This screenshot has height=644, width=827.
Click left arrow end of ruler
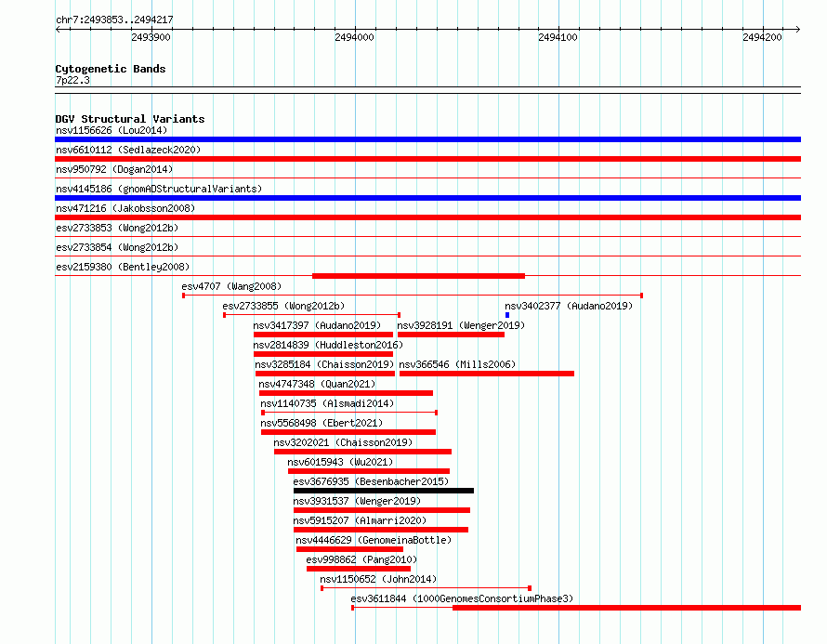[58, 29]
